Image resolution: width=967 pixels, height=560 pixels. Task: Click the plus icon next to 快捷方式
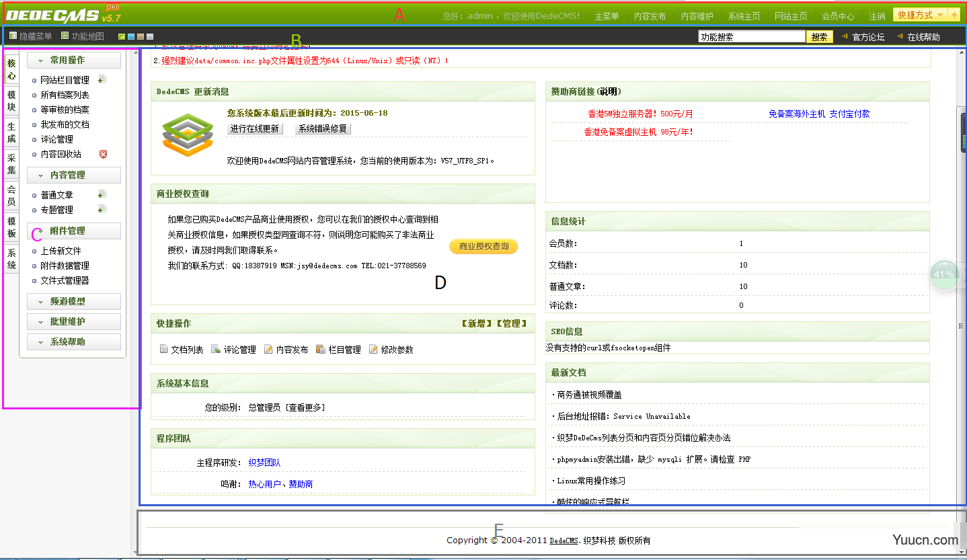coord(955,15)
